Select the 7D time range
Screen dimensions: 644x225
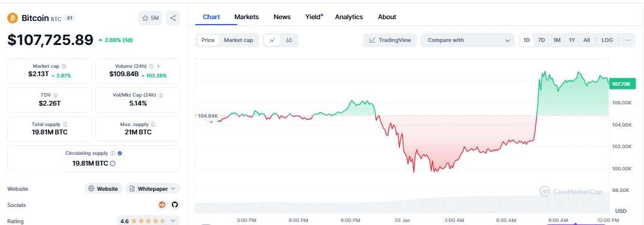coord(541,40)
